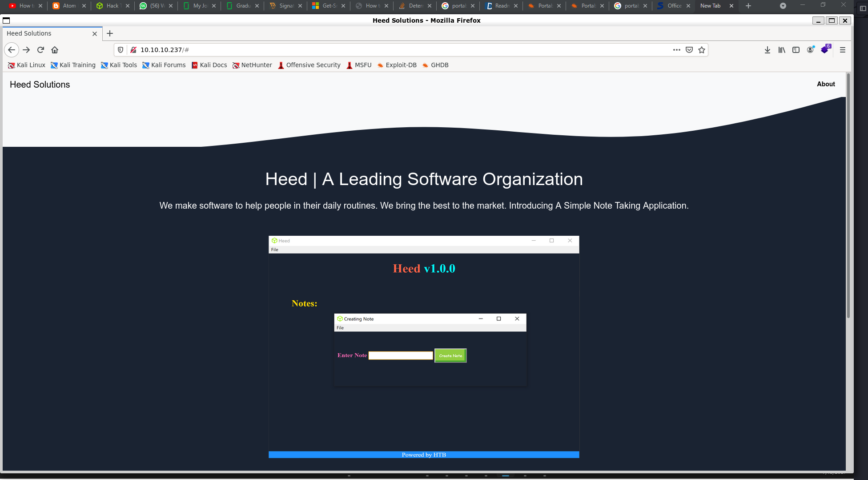Open the Library icon
Viewport: 868px width, 480px height.
[x=782, y=50]
